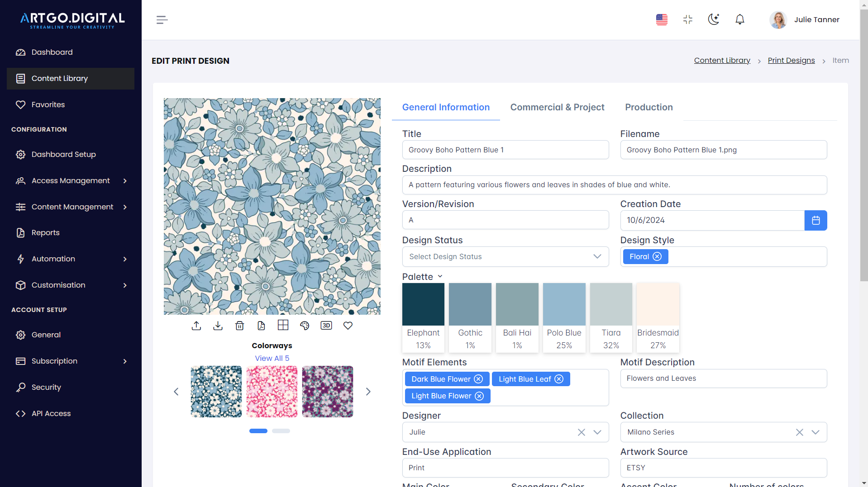
Task: Open the Select Design Status dropdown
Action: [505, 256]
